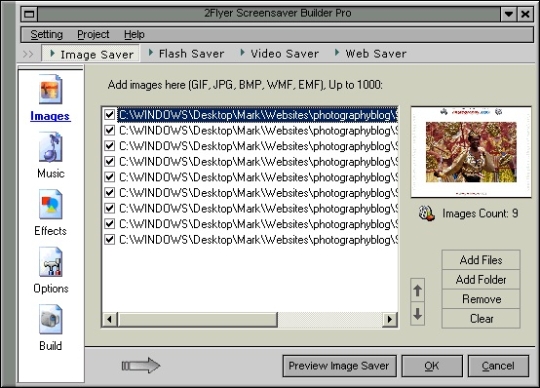Select the fifth file path row in list
This screenshot has width=540, height=388.
coord(258,177)
